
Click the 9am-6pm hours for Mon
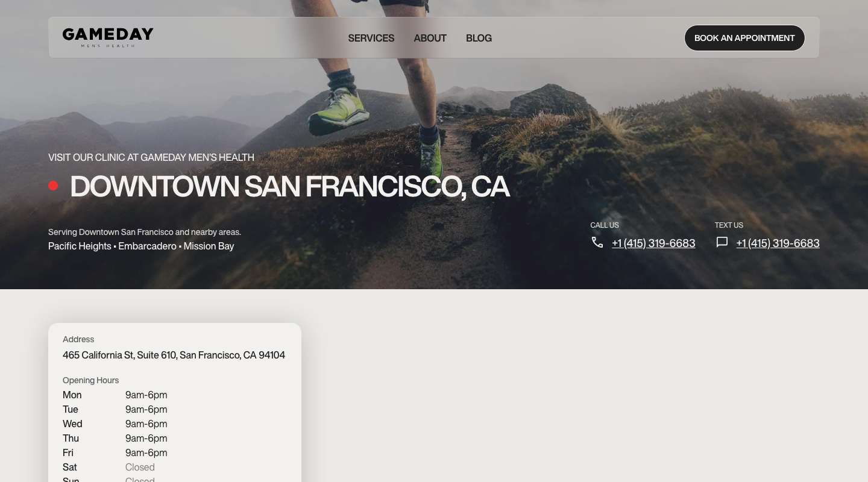coord(146,395)
